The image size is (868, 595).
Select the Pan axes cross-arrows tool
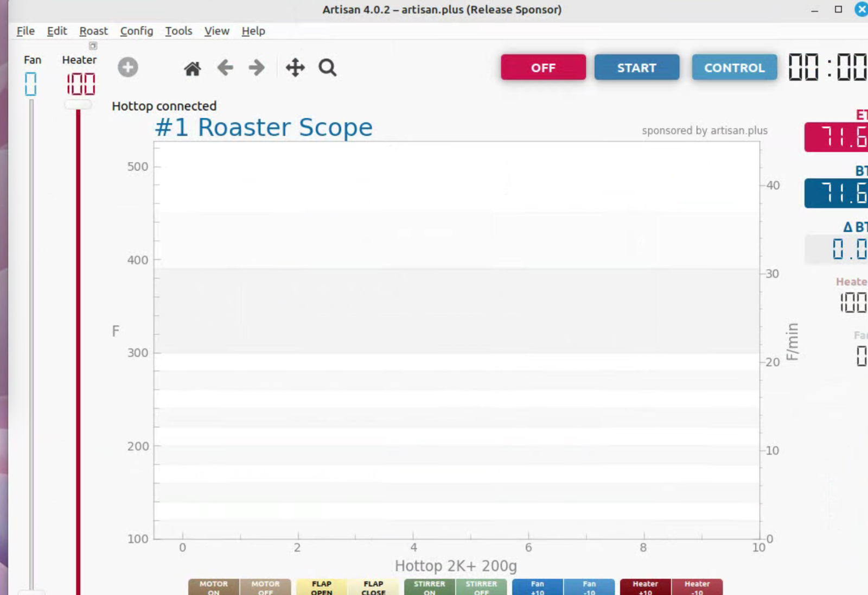click(x=295, y=68)
